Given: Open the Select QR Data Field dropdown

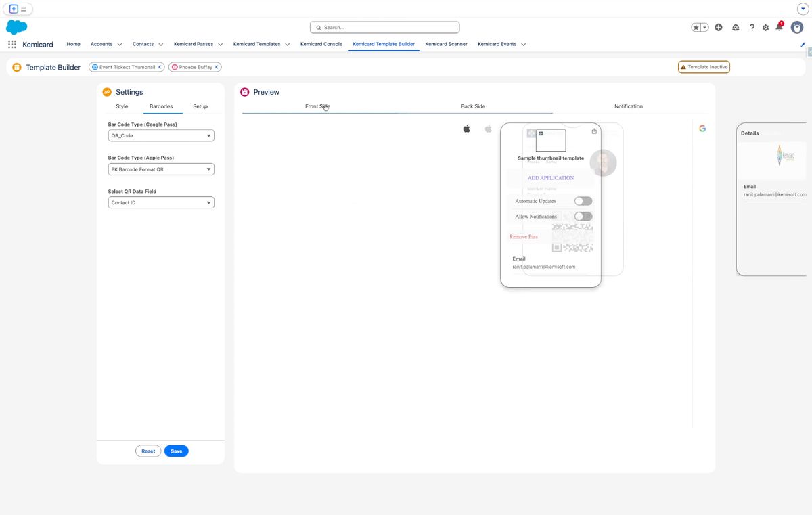Looking at the screenshot, I should tap(161, 202).
